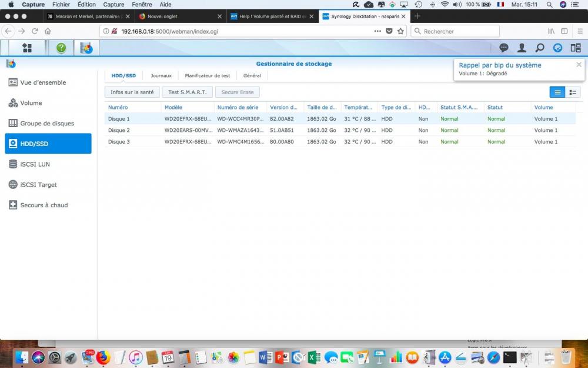Open the DSM notifications speech bubble
This screenshot has height=368, width=588.
pos(504,48)
